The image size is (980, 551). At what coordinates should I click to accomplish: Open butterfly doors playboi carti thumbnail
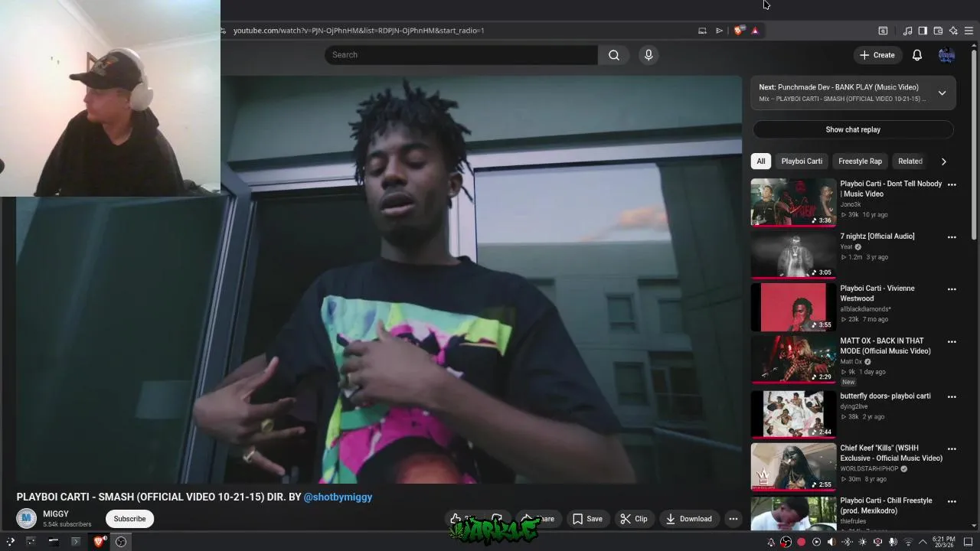coord(793,414)
